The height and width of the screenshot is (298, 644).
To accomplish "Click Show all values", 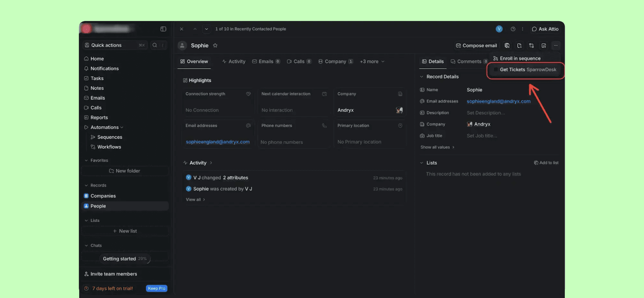I will [x=437, y=147].
